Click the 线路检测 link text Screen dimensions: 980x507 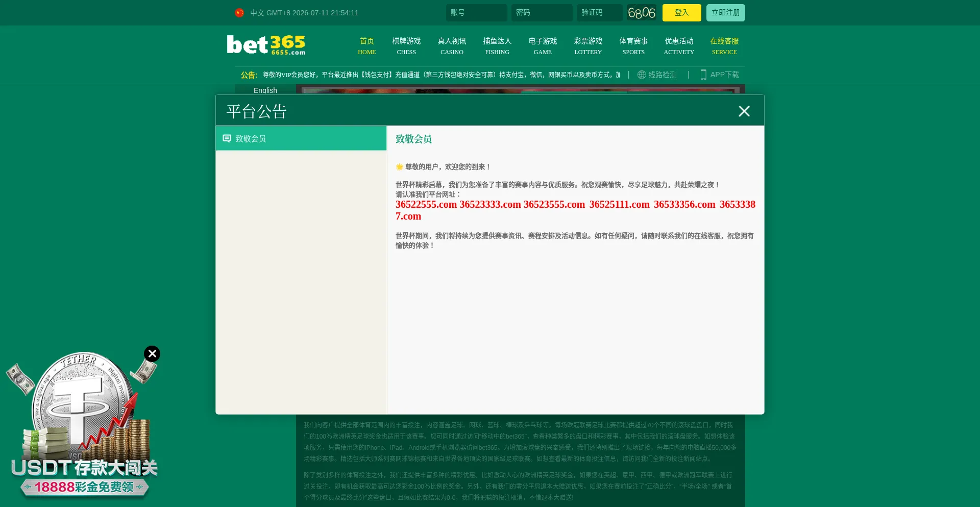pos(663,75)
